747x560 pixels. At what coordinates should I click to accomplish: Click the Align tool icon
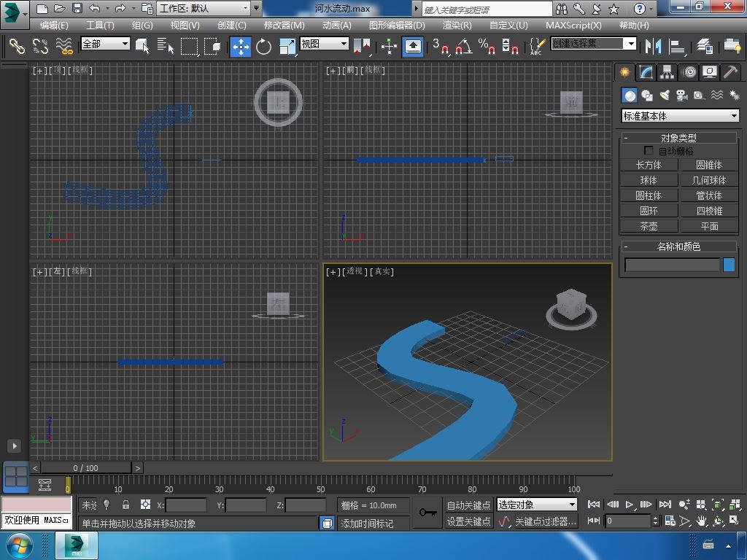(676, 46)
